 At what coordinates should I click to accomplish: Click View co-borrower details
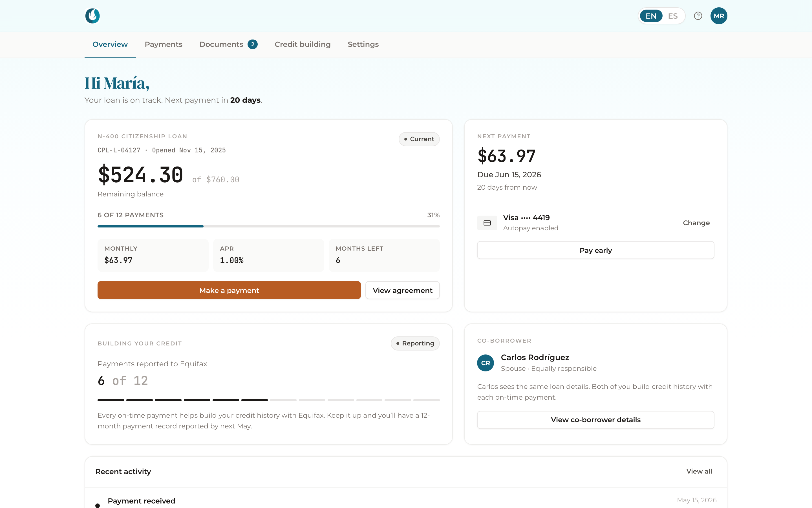[x=595, y=420]
